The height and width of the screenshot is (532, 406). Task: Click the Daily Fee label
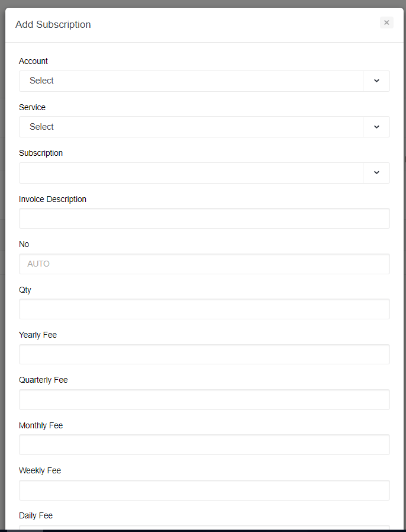tap(36, 515)
